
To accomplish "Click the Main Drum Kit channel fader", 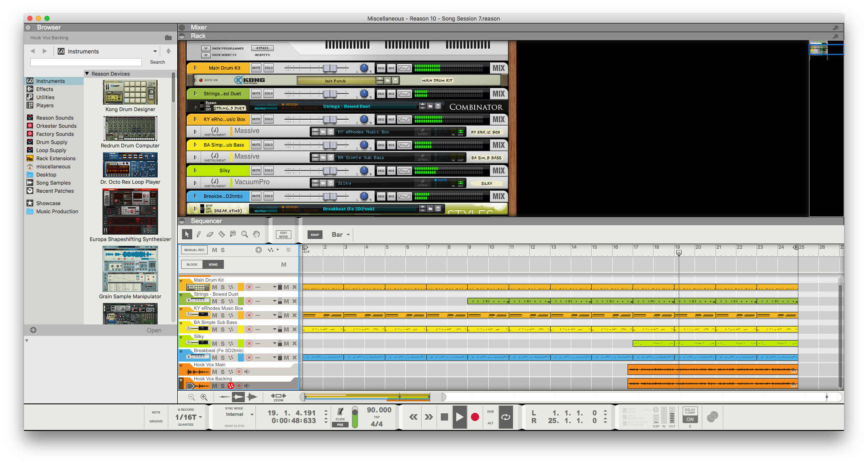I will (329, 68).
